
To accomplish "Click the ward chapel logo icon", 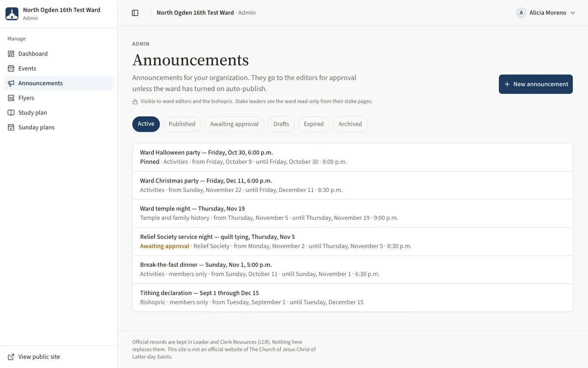I will (12, 14).
